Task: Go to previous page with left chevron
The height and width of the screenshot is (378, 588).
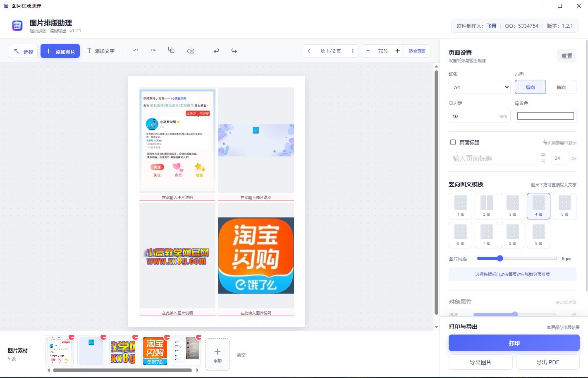Action: 309,51
